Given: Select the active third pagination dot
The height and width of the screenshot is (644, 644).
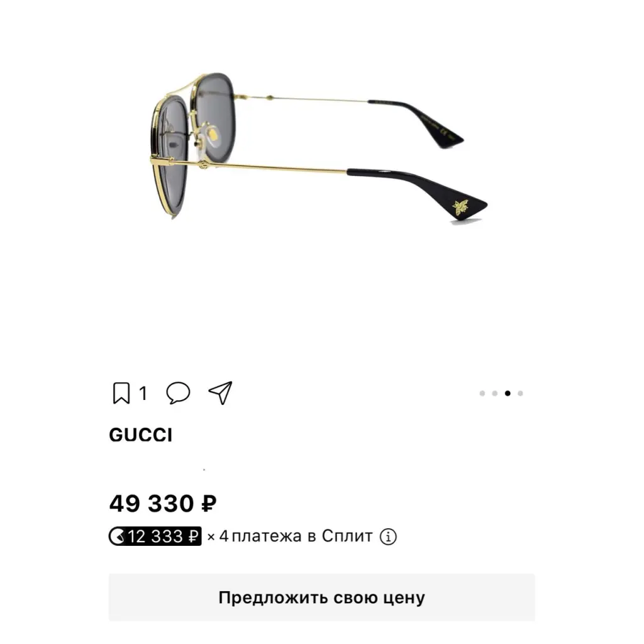Looking at the screenshot, I should coord(508,394).
